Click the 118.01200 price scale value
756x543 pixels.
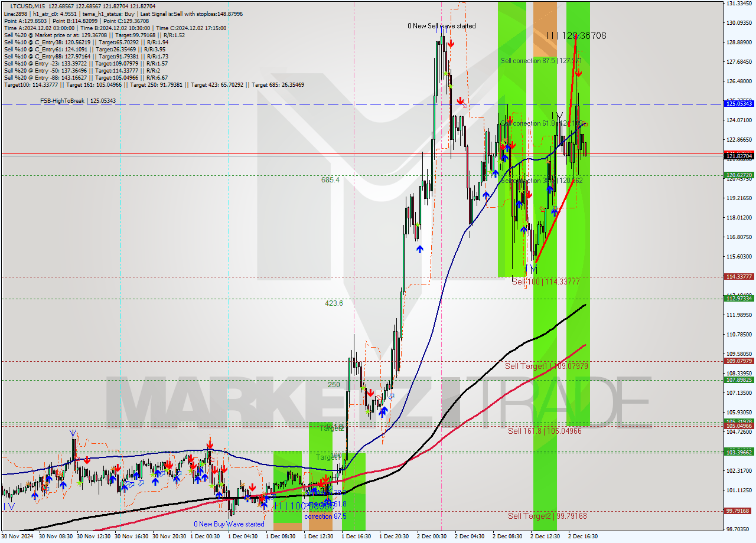739,218
